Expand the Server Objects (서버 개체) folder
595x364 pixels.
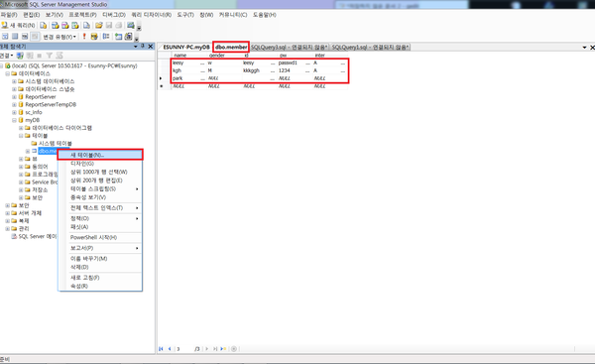point(7,213)
